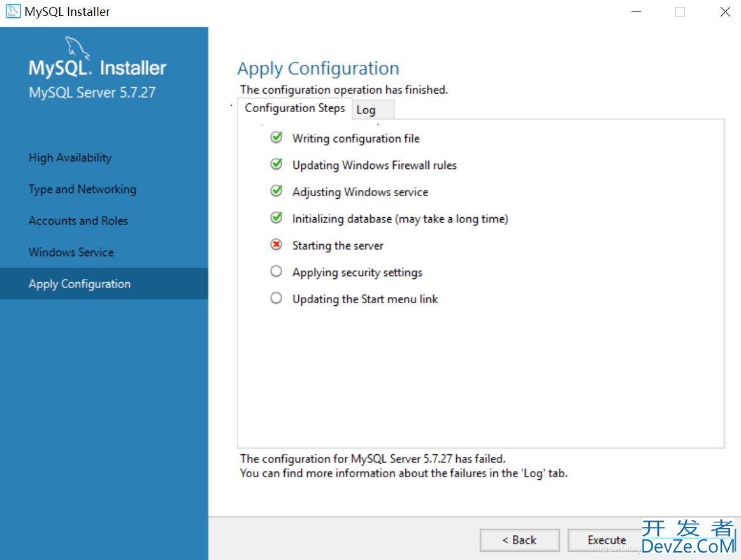Click green checkmark beside Writing configuration file

pos(276,138)
